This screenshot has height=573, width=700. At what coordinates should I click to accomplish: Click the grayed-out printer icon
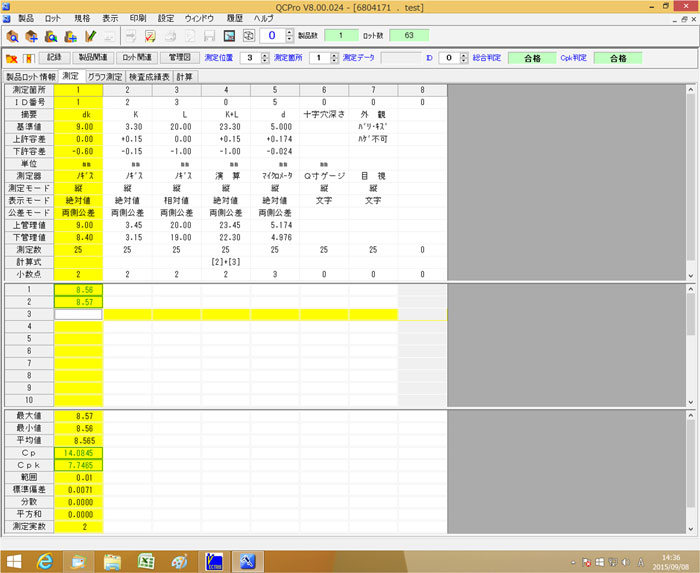click(x=170, y=36)
